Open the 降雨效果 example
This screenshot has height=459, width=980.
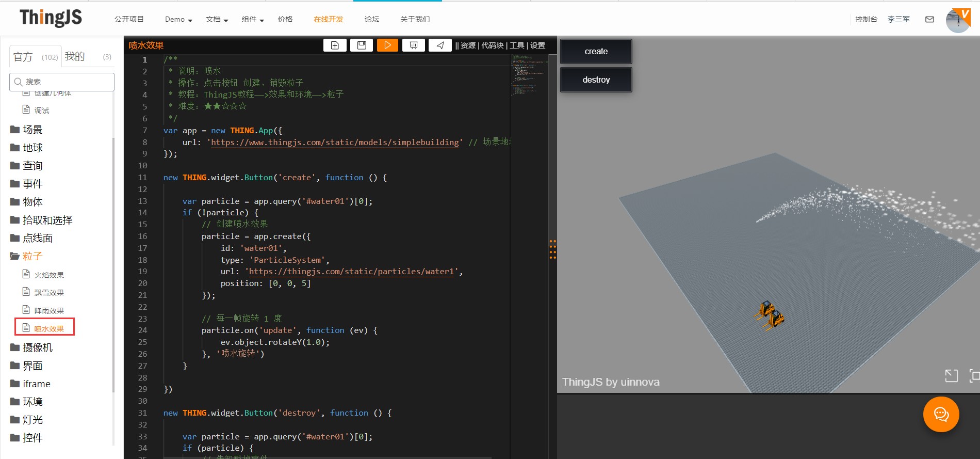[x=49, y=311]
